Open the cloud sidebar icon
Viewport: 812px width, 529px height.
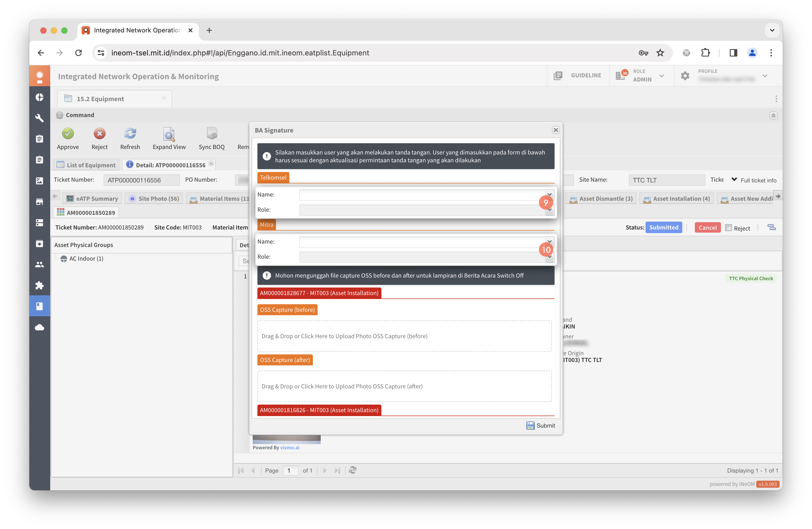[x=40, y=327]
